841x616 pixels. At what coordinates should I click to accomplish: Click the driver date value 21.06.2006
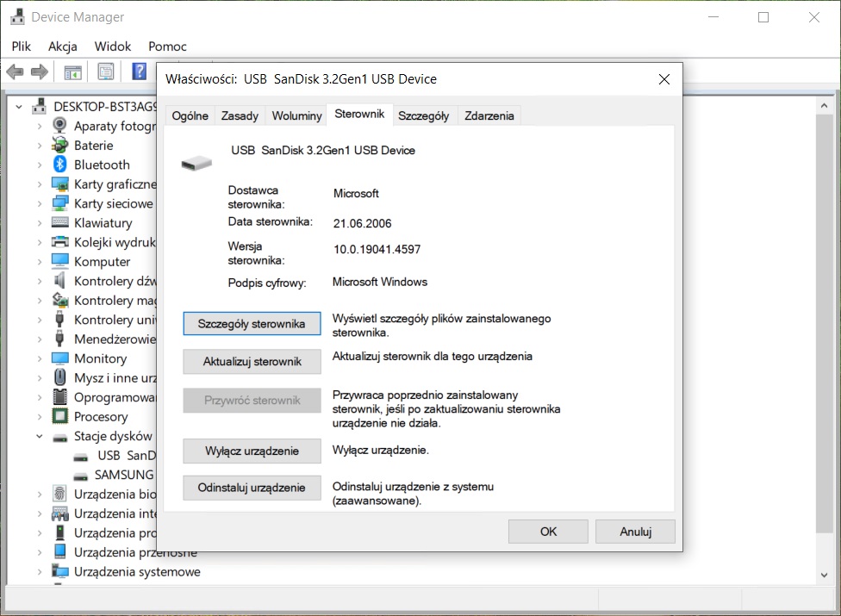pyautogui.click(x=363, y=223)
